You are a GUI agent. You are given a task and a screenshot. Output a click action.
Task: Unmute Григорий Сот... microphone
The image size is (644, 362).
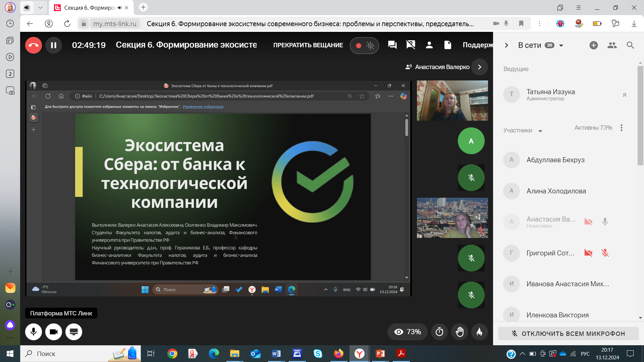click(x=605, y=253)
